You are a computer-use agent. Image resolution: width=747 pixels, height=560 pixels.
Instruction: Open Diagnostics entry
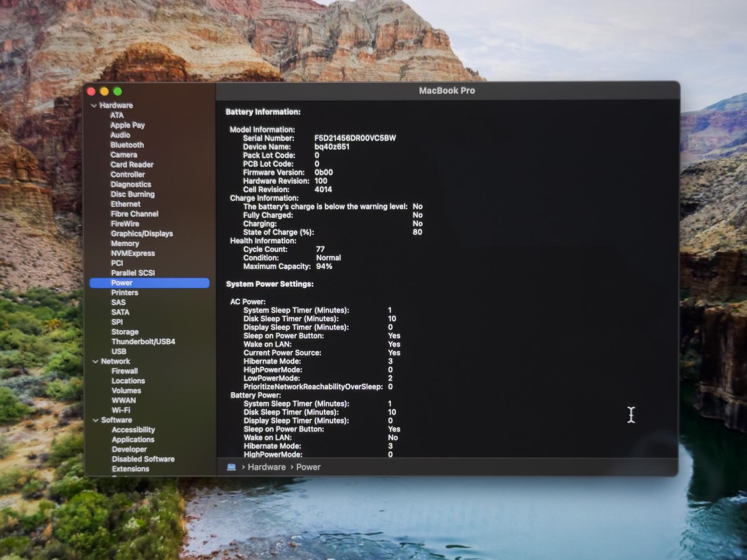click(x=131, y=185)
